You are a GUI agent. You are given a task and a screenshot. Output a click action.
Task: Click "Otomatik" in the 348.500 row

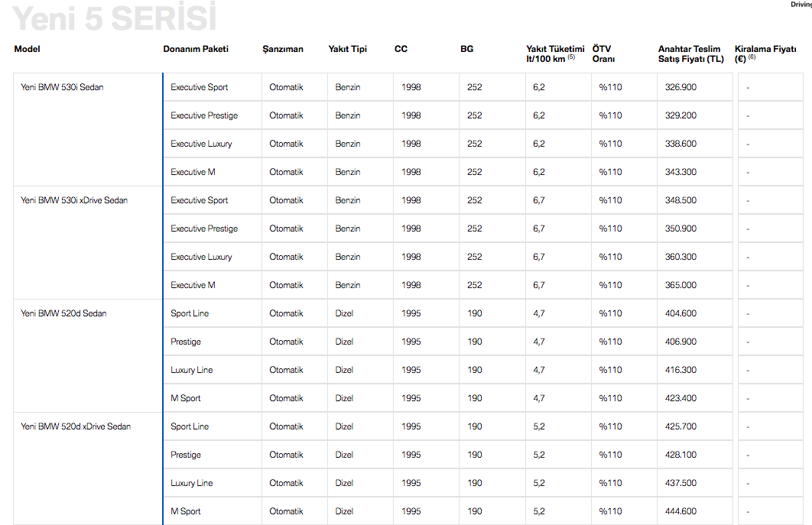pyautogui.click(x=287, y=200)
